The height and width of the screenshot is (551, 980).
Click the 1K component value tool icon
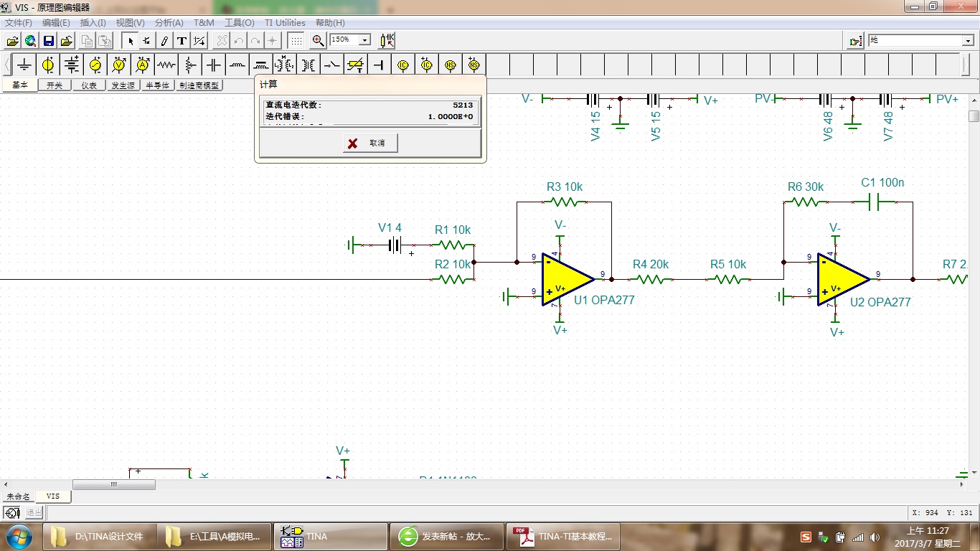387,41
